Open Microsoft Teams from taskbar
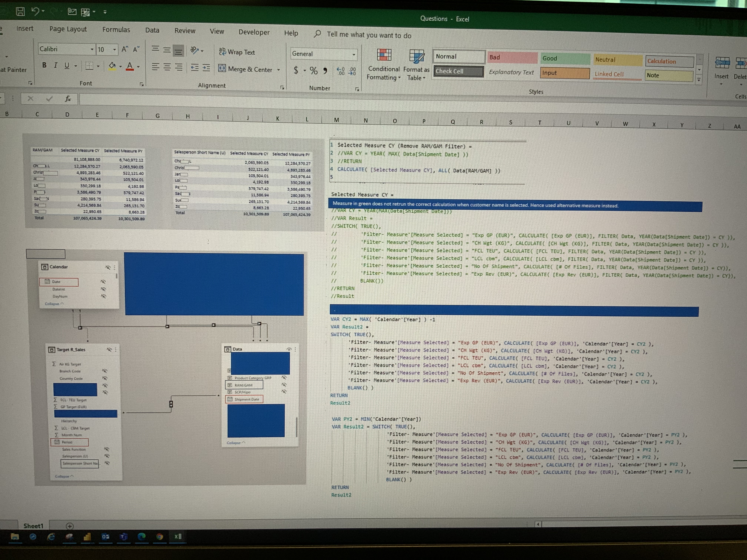Image resolution: width=747 pixels, height=560 pixels. [x=123, y=536]
